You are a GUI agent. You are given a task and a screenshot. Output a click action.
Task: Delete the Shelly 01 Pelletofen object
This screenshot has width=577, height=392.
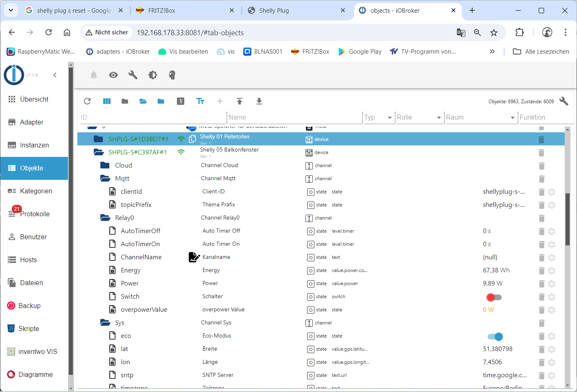pos(541,139)
